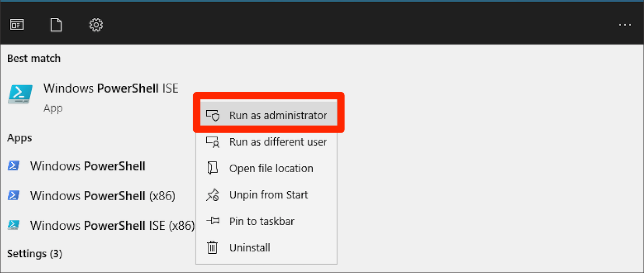
Task: Click the Windows PowerShell icon in Apps list
Action: click(14, 166)
